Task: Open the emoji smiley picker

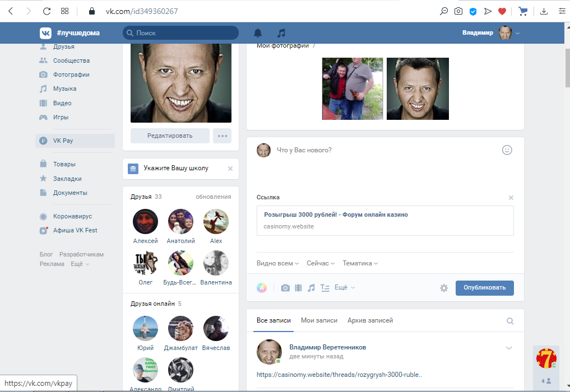Action: pyautogui.click(x=507, y=150)
